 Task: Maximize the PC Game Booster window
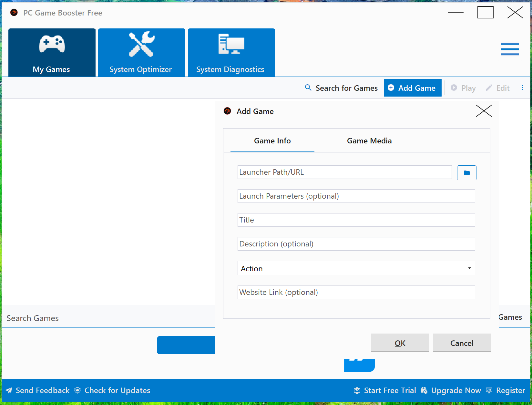coord(486,12)
